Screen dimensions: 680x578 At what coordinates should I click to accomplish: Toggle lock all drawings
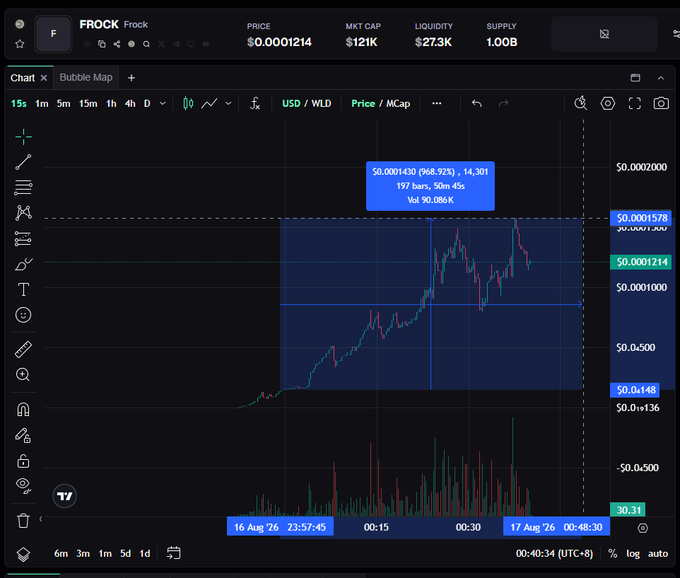tap(23, 460)
